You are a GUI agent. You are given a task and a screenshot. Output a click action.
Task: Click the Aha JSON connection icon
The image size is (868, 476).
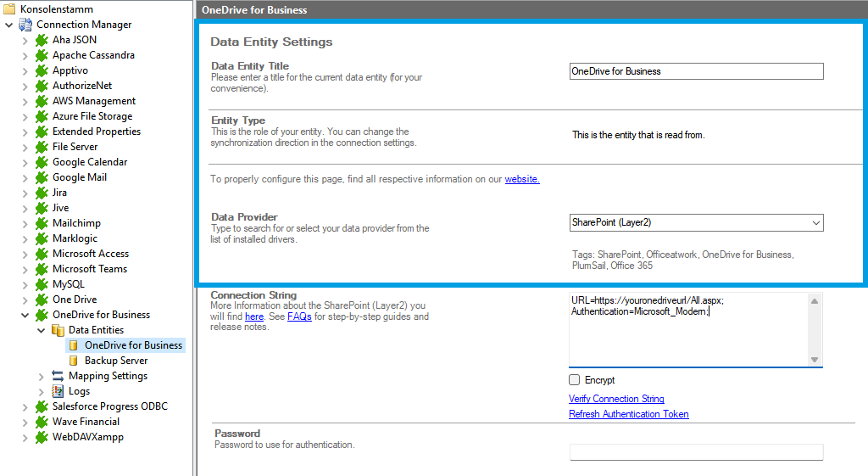42,40
